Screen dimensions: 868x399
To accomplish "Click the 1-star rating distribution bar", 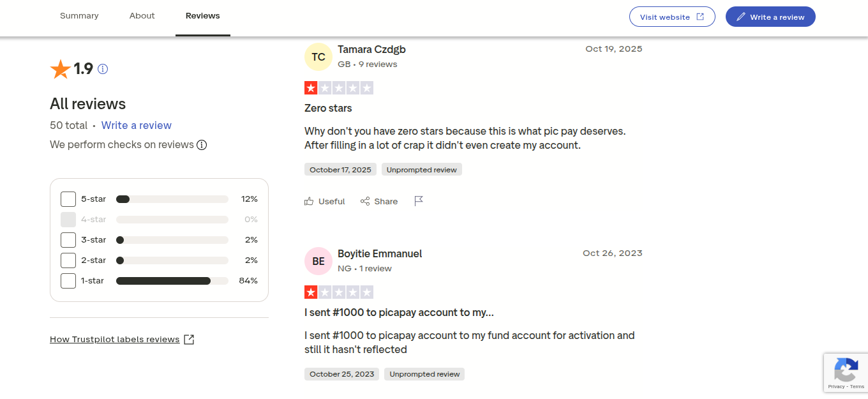I will pyautogui.click(x=172, y=281).
